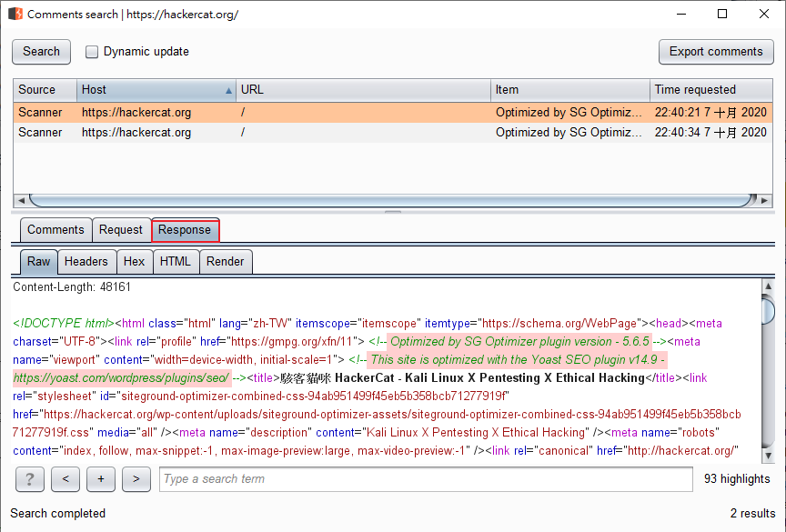Minimize the Comments search window
The width and height of the screenshot is (786, 532).
(680, 14)
